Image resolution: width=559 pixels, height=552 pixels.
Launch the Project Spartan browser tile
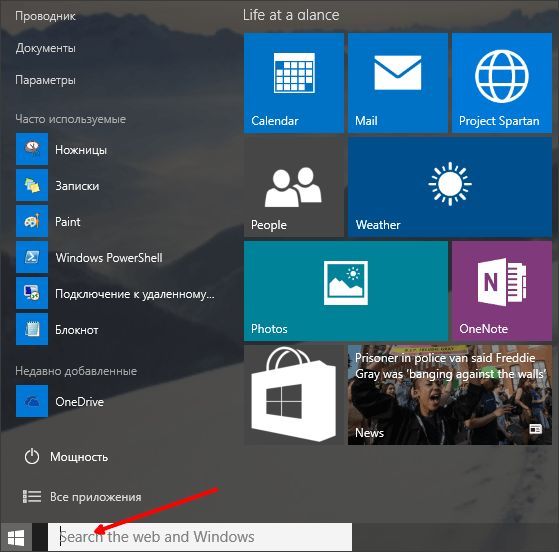click(502, 83)
